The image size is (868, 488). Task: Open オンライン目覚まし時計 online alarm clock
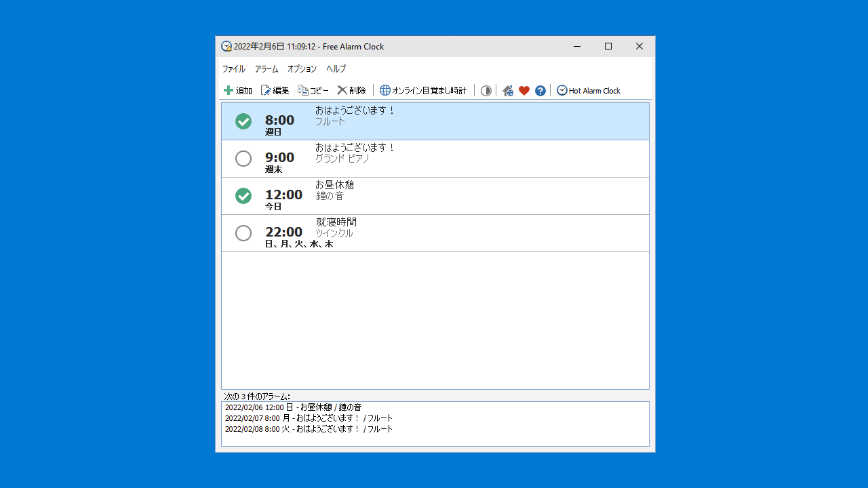click(x=423, y=90)
